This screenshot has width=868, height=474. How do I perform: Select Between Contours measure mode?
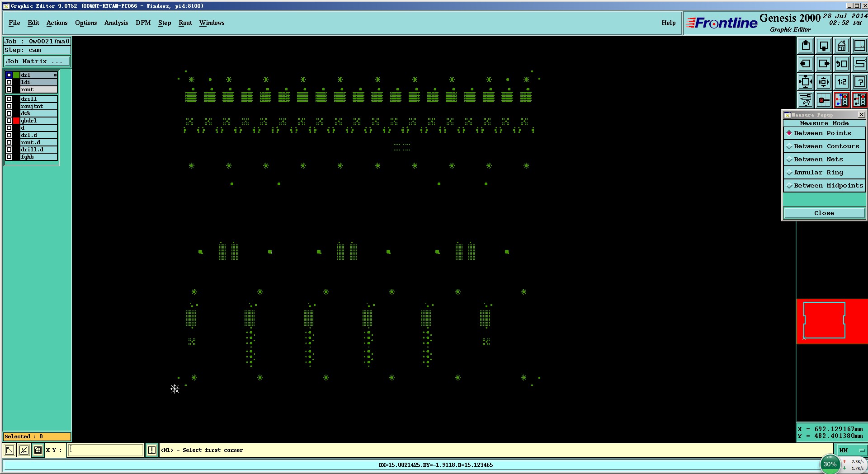(824, 146)
